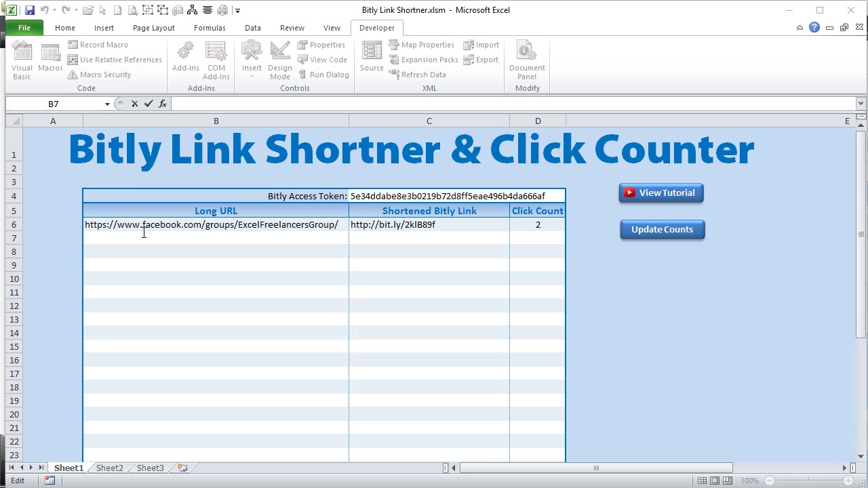Image resolution: width=868 pixels, height=488 pixels.
Task: Open the Page Layout ribbon tab
Action: (154, 28)
